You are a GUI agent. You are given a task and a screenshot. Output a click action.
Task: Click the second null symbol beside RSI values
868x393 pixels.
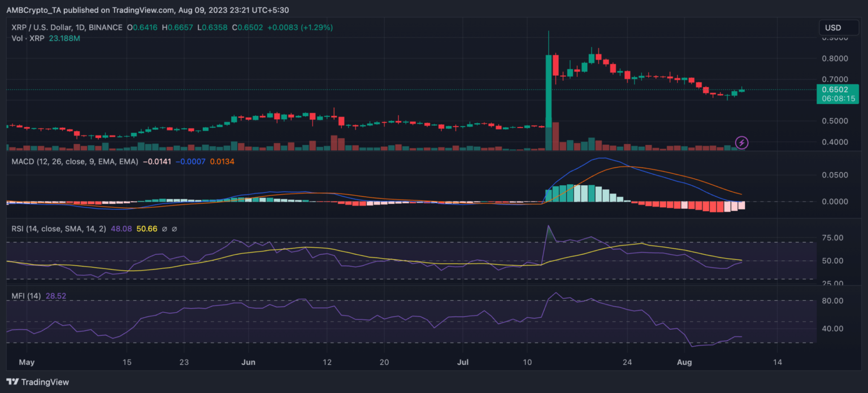[175, 229]
